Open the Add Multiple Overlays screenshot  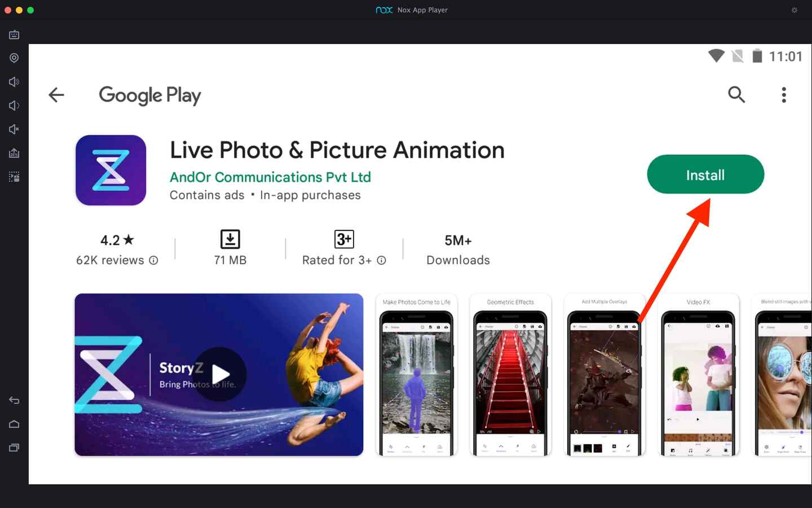(604, 374)
